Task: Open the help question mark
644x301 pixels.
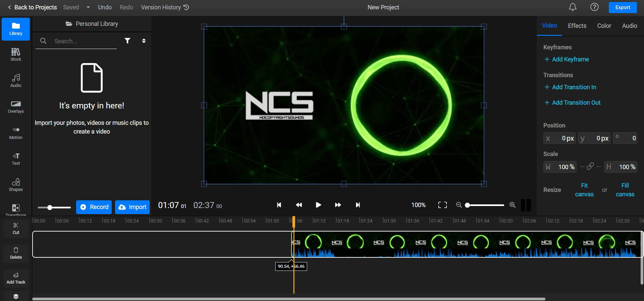Action: point(594,7)
